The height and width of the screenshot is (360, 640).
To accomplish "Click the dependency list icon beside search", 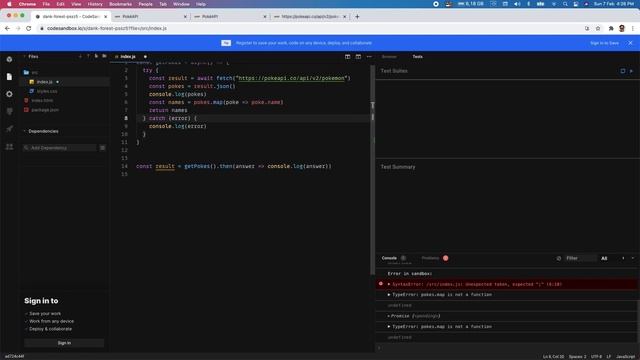I will point(102,148).
